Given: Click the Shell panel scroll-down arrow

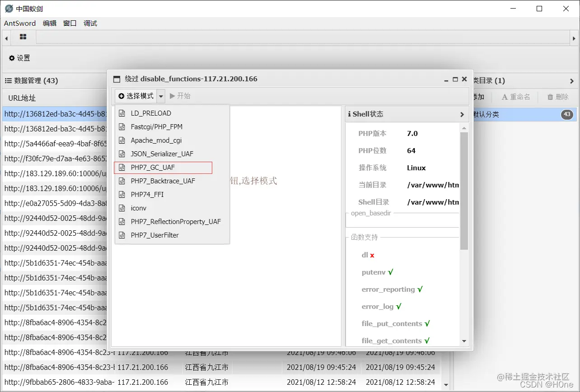Looking at the screenshot, I should [x=464, y=341].
